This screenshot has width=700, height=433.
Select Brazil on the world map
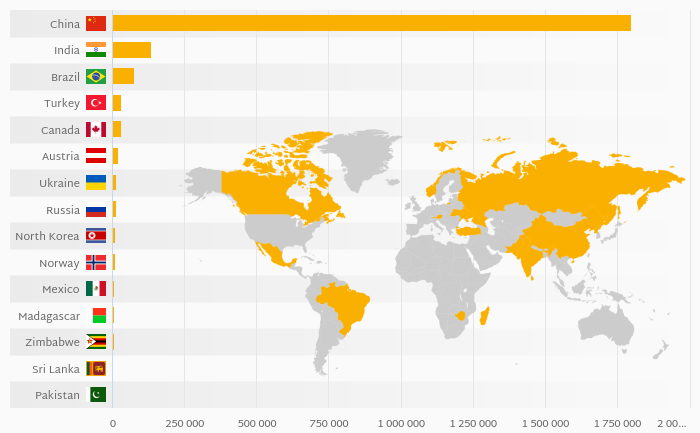(x=343, y=303)
